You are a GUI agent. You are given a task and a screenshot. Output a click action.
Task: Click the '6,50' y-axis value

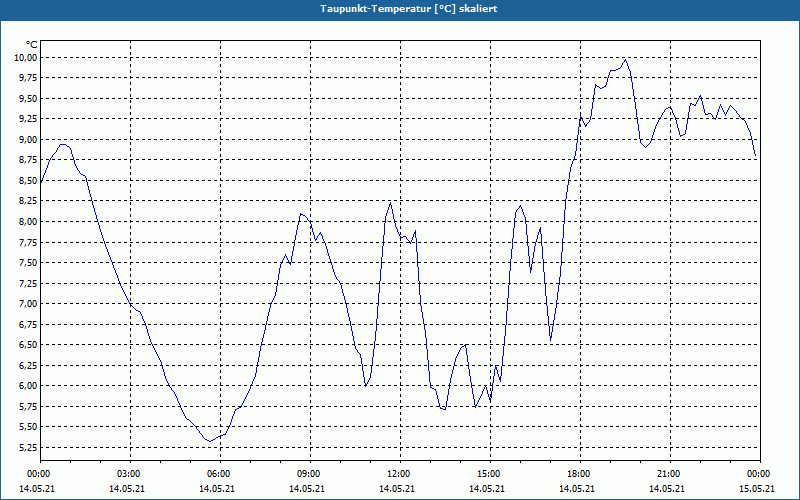pos(27,345)
